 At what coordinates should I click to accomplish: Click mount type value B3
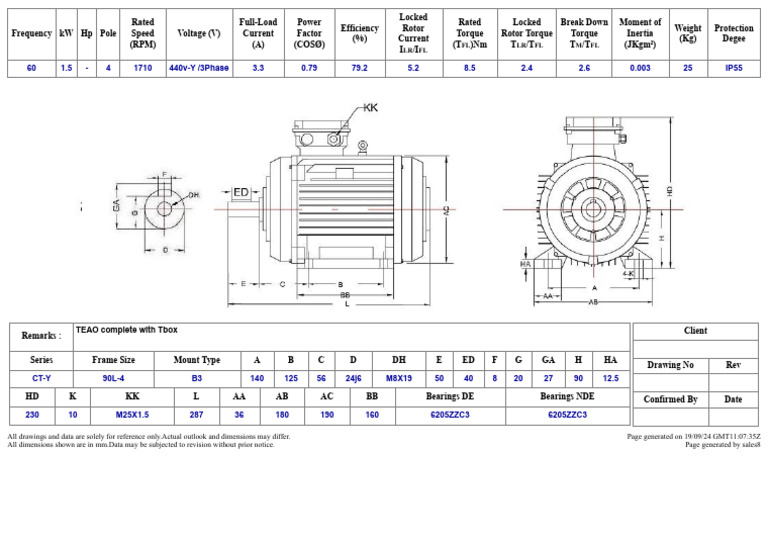pos(196,378)
